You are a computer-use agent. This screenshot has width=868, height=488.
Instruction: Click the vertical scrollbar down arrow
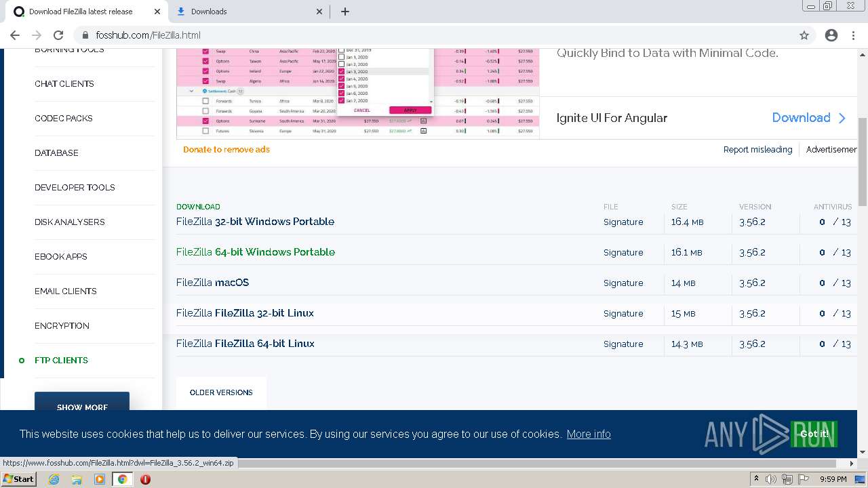863,451
